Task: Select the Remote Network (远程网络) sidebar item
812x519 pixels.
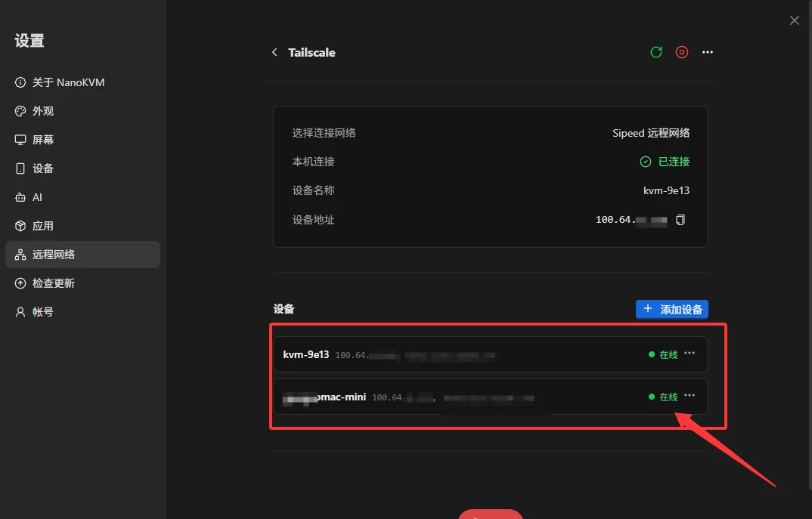Action: click(x=83, y=255)
